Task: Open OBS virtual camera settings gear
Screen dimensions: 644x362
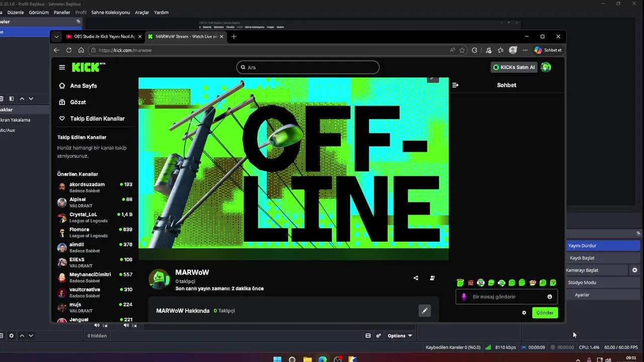Action: click(634, 270)
